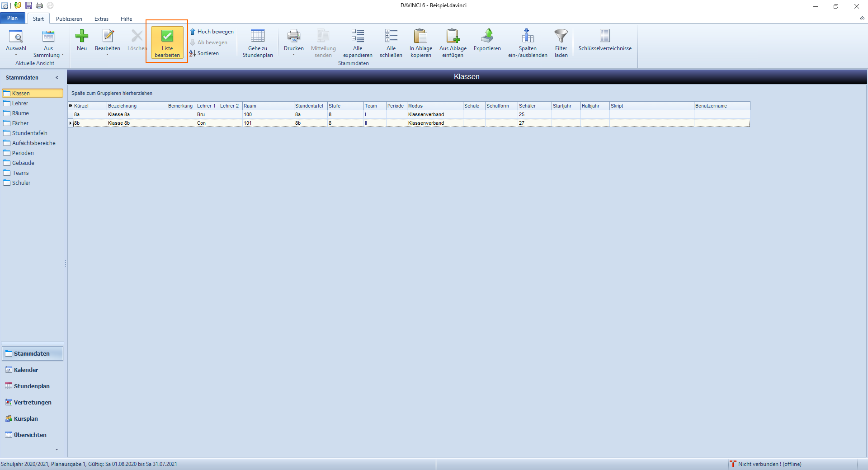Open Schlüsselverzeichnisse
Screen dimensions: 868x470
click(x=605, y=40)
